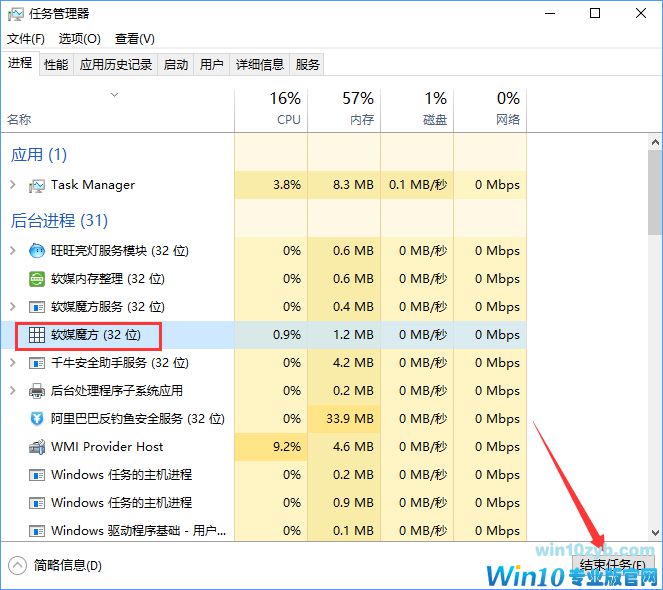Click the vertical scrollbar thumb
Screen dimensions: 663x590
pos(655,192)
